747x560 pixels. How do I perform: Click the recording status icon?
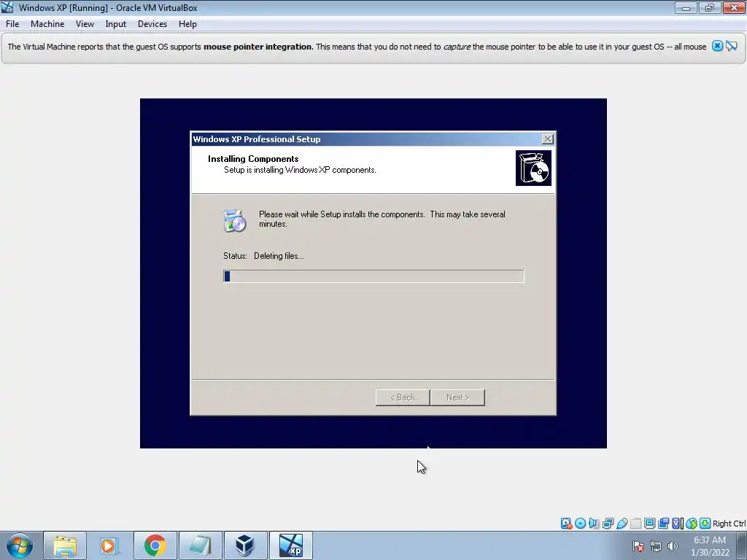coord(663,524)
